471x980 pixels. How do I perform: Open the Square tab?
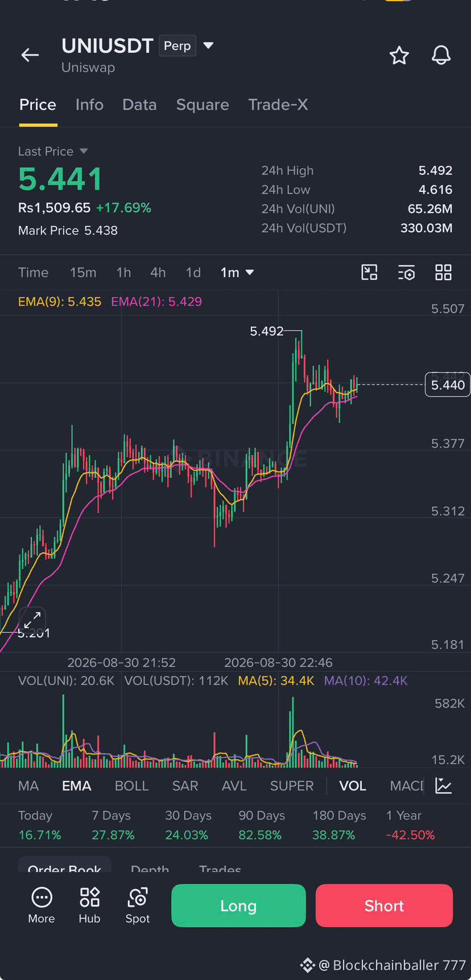pos(203,105)
